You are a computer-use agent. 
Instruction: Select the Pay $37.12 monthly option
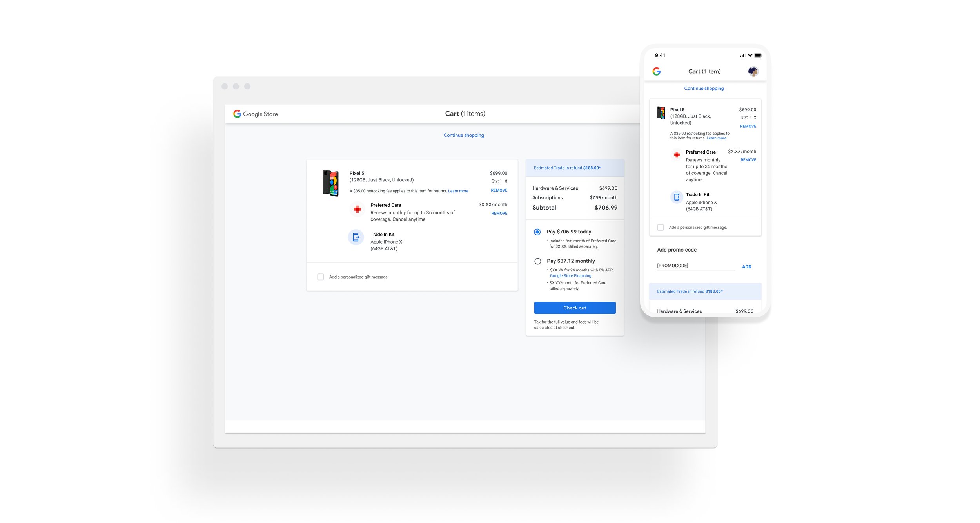pos(537,261)
